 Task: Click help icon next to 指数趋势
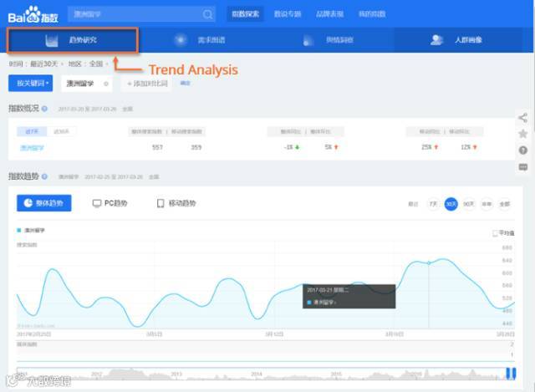tap(44, 176)
